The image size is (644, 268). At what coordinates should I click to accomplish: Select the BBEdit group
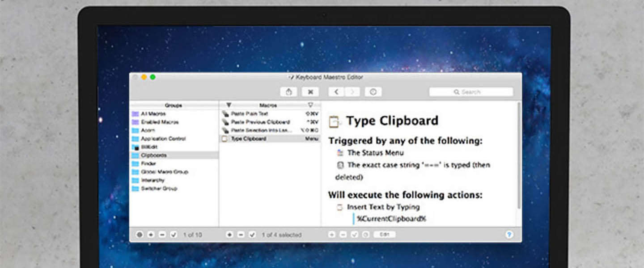pyautogui.click(x=174, y=147)
